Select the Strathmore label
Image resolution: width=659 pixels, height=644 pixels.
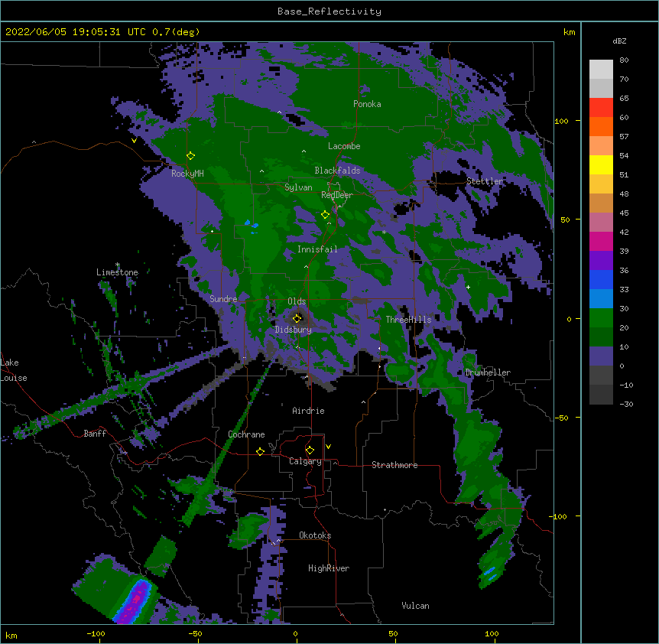pyautogui.click(x=394, y=465)
